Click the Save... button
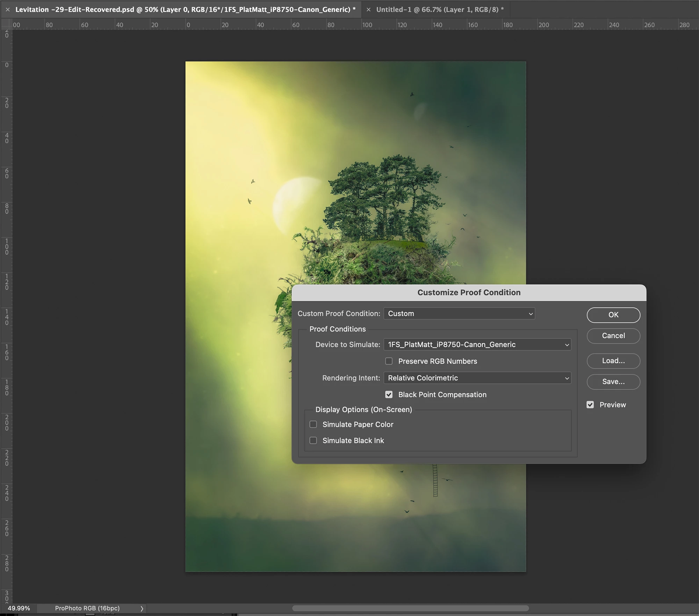The image size is (699, 616). (x=613, y=382)
